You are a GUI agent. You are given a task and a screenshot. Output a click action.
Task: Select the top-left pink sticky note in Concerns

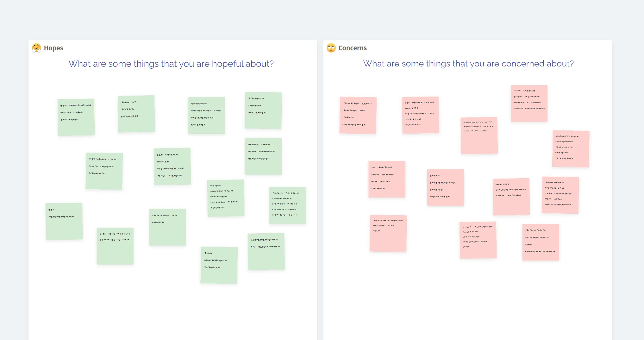click(x=358, y=115)
